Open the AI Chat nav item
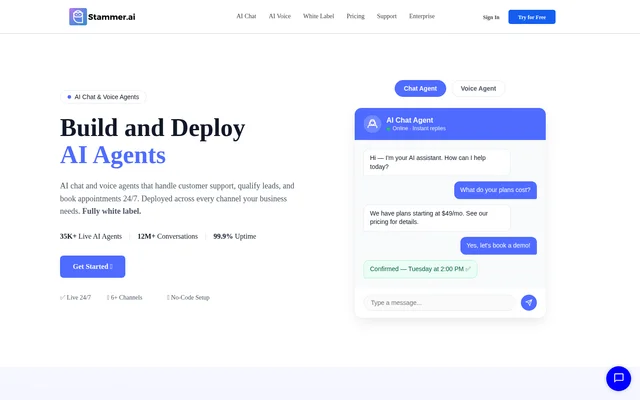 coord(246,16)
